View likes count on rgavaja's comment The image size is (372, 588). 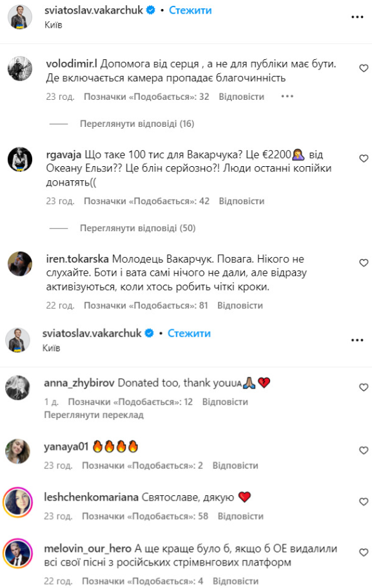pos(146,202)
